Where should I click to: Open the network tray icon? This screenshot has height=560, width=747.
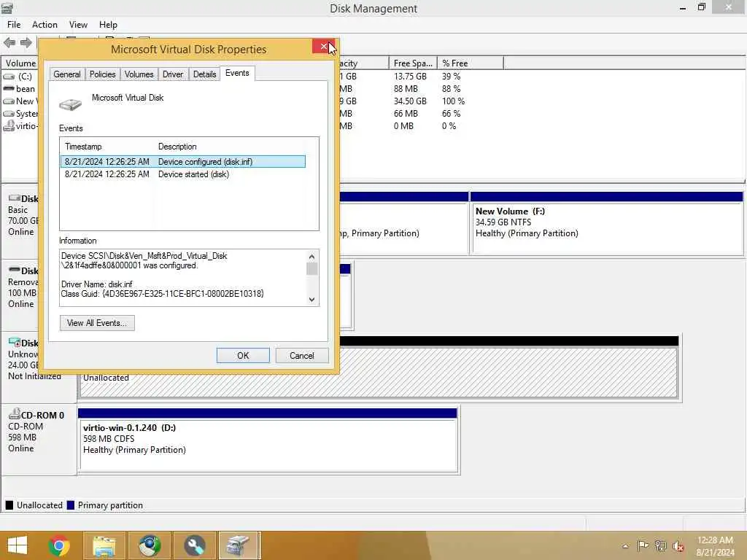tap(660, 546)
